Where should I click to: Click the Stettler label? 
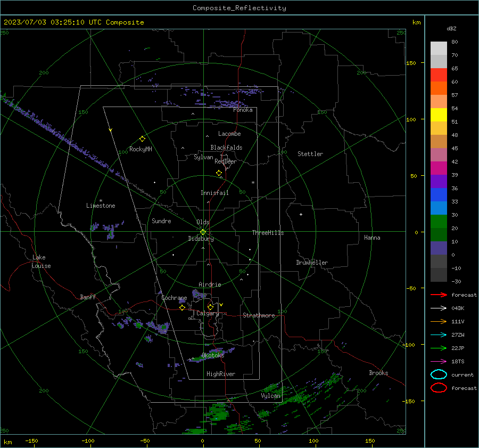pos(310,154)
